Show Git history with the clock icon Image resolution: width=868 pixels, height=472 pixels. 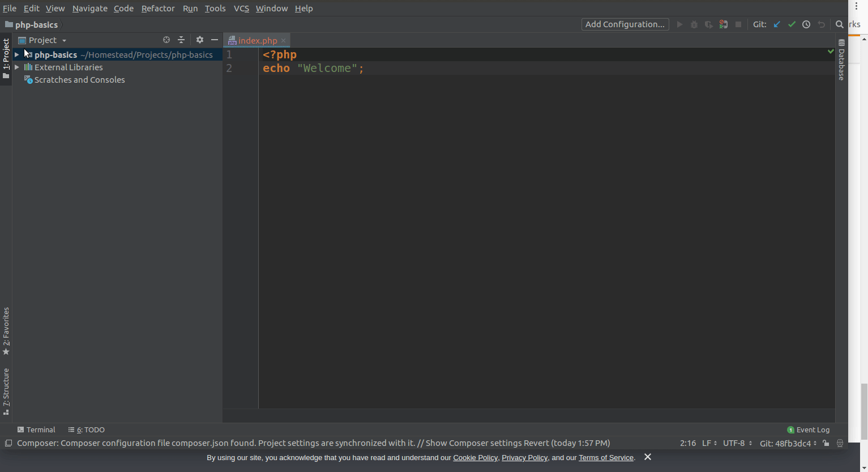(x=806, y=24)
